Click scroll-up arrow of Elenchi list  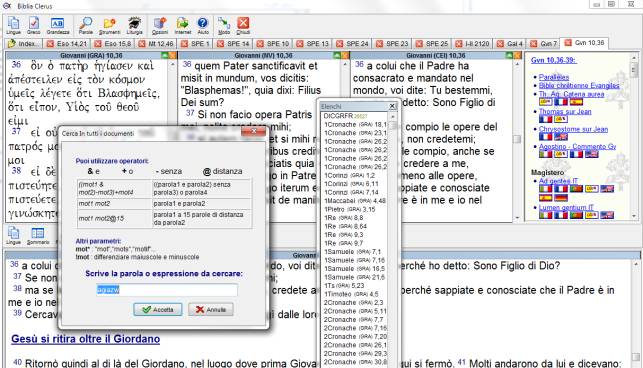(x=392, y=117)
